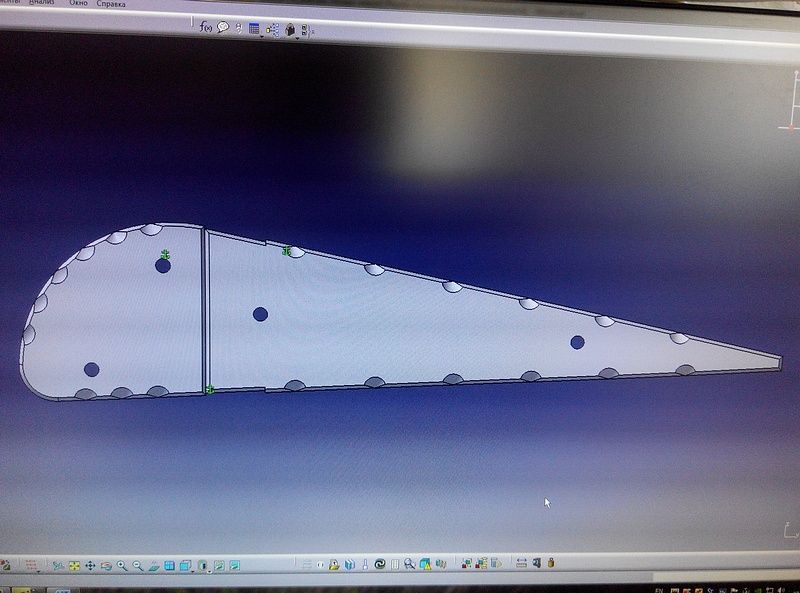Select the Rotate view tool
This screenshot has height=593, width=800.
(x=106, y=565)
